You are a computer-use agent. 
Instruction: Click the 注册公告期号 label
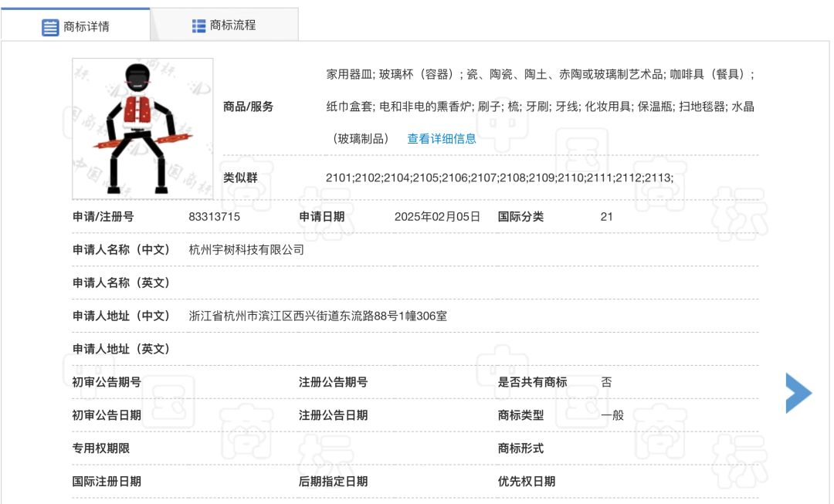pos(333,382)
